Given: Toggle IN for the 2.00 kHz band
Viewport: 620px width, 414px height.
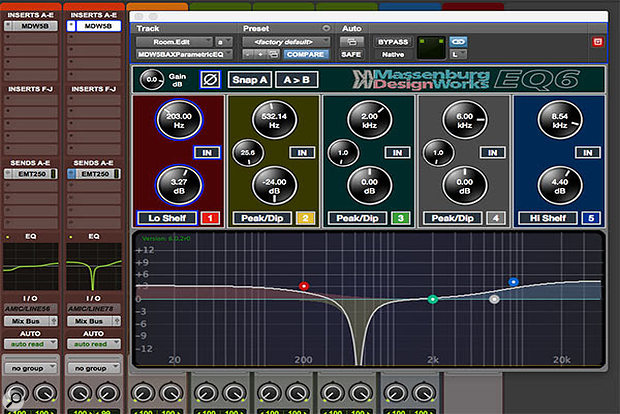Looking at the screenshot, I should point(397,153).
